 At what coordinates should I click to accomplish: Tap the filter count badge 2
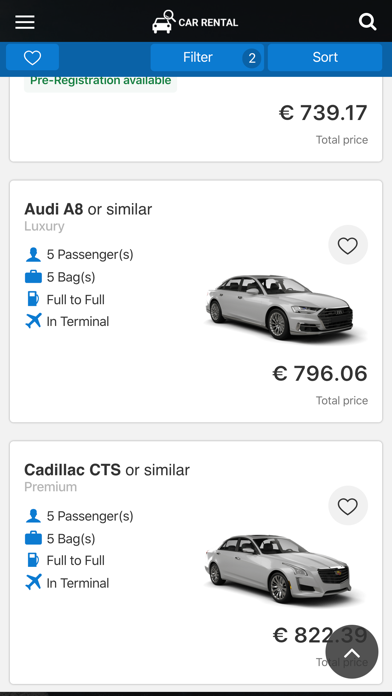(x=252, y=58)
